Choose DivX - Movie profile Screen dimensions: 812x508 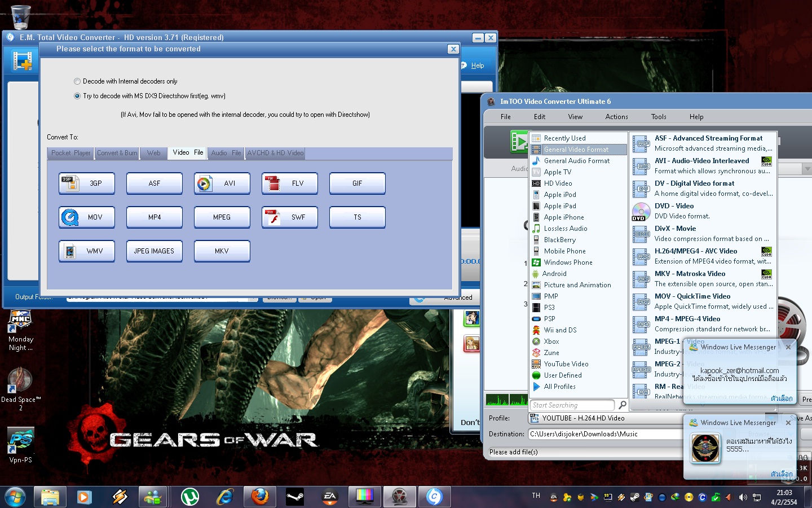703,234
